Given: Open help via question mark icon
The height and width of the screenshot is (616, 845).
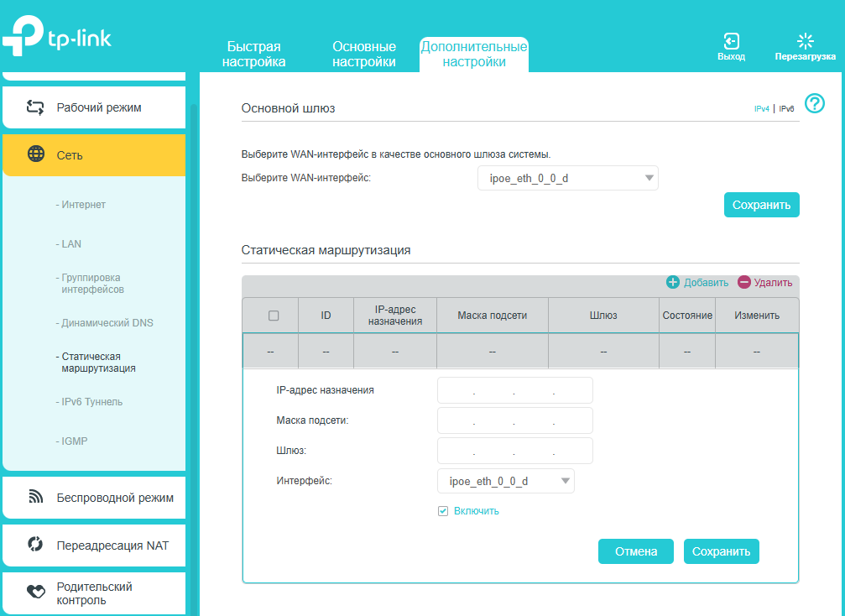Looking at the screenshot, I should tap(814, 103).
